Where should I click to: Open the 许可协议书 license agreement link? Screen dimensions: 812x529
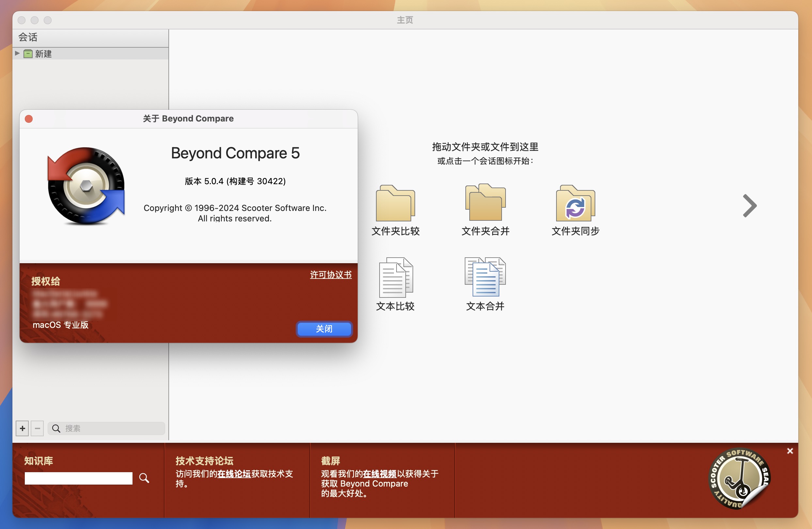tap(331, 275)
